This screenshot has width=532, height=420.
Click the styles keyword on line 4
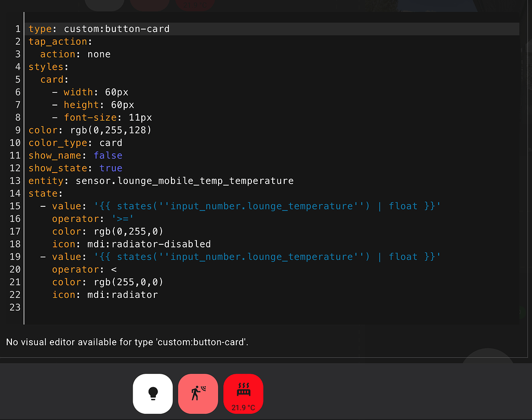click(x=47, y=67)
